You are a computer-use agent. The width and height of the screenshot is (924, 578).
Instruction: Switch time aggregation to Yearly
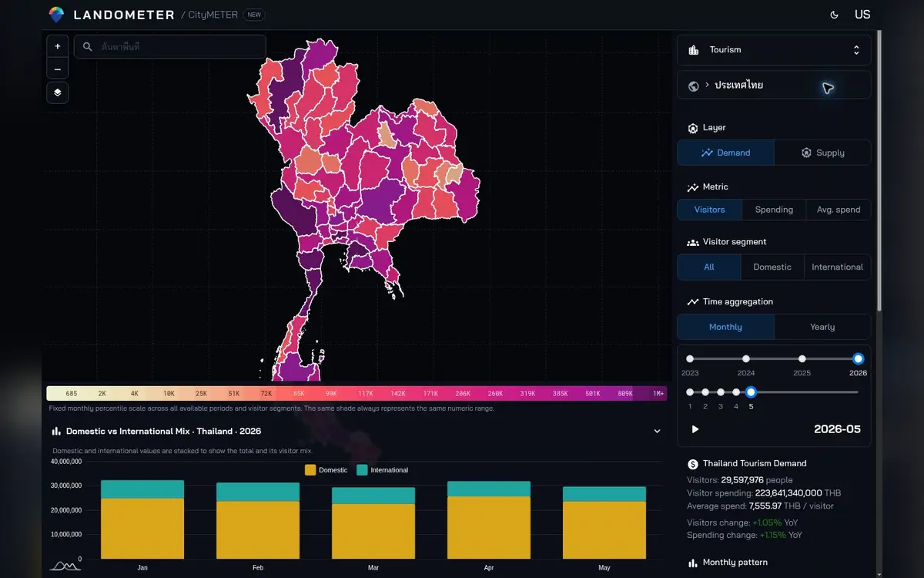coord(822,327)
